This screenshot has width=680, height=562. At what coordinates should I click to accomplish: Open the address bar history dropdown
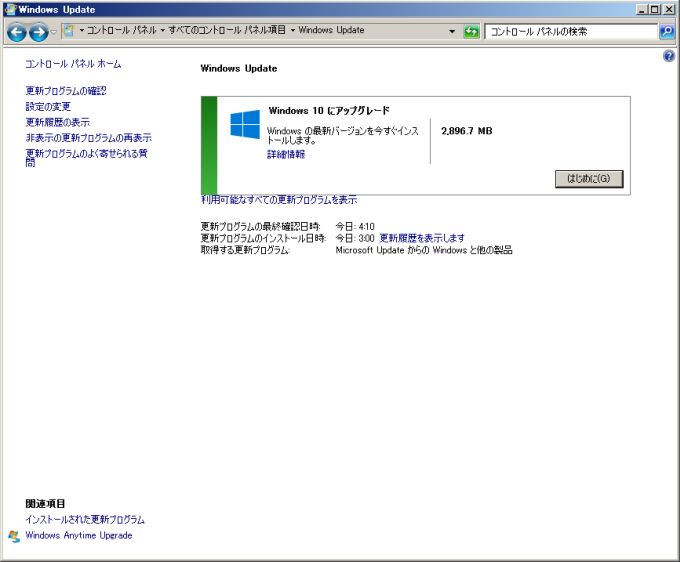pos(452,31)
